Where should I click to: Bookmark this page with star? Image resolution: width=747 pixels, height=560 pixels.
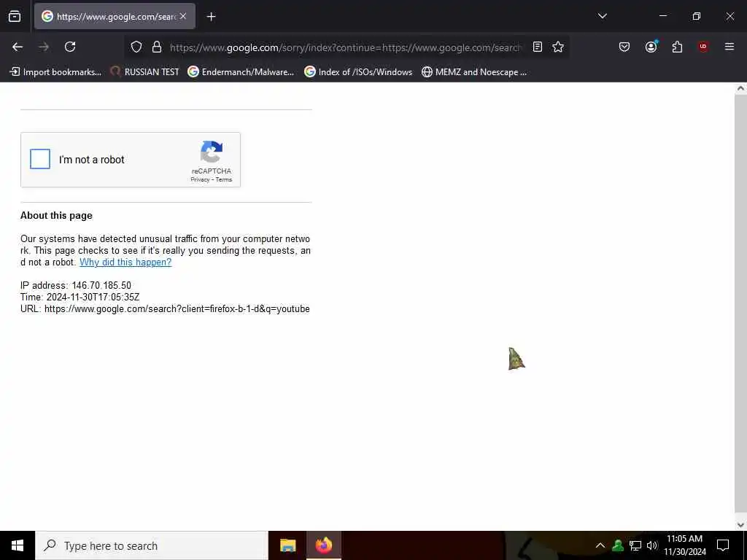[558, 47]
